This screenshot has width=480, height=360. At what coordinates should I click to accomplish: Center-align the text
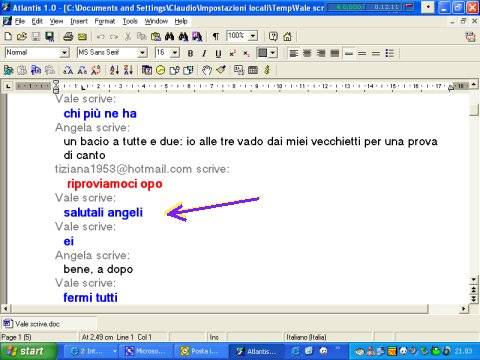307,53
